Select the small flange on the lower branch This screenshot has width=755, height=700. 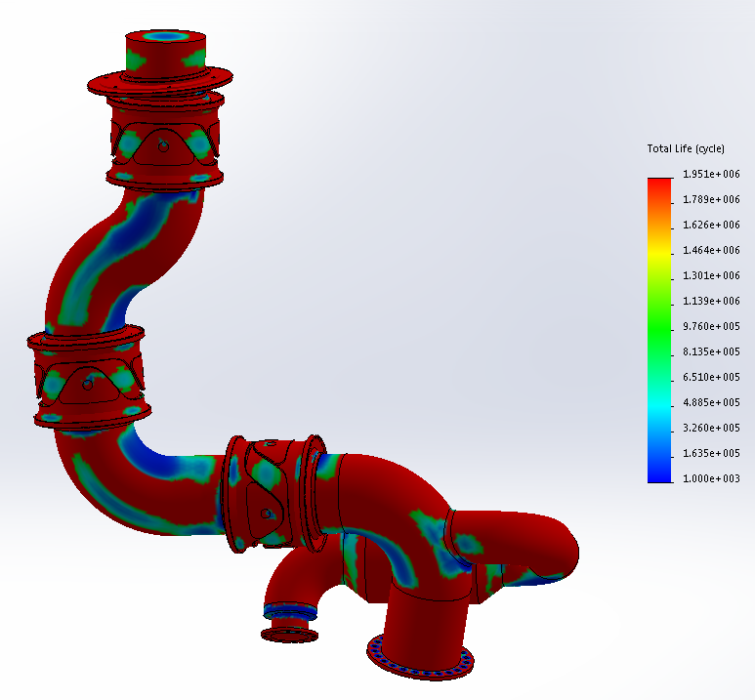pos(290,635)
